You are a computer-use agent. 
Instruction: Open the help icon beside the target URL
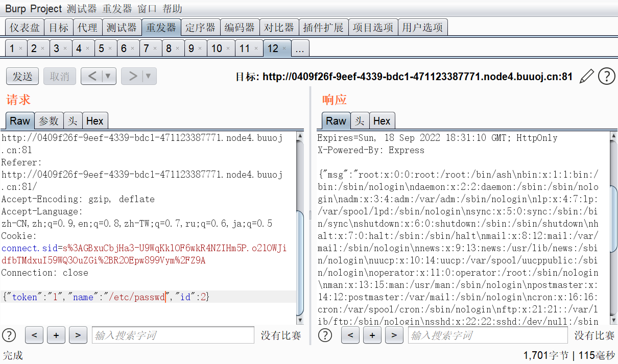pos(606,76)
